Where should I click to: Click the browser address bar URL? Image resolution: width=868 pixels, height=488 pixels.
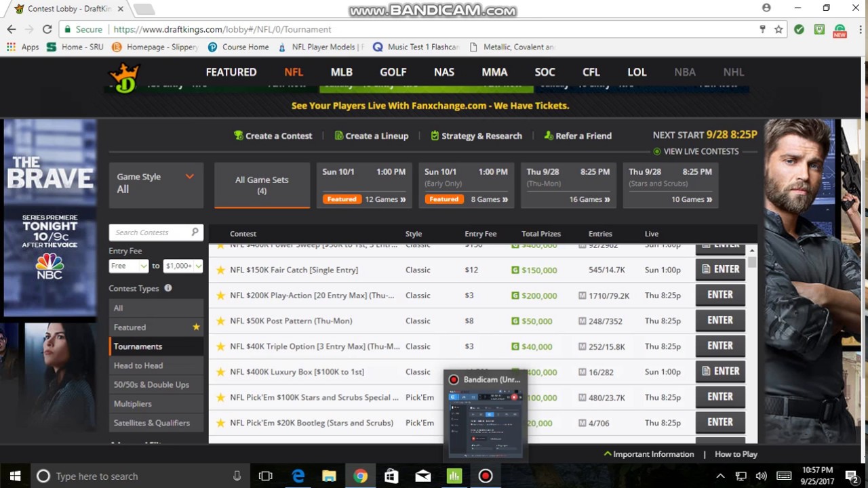tap(222, 29)
